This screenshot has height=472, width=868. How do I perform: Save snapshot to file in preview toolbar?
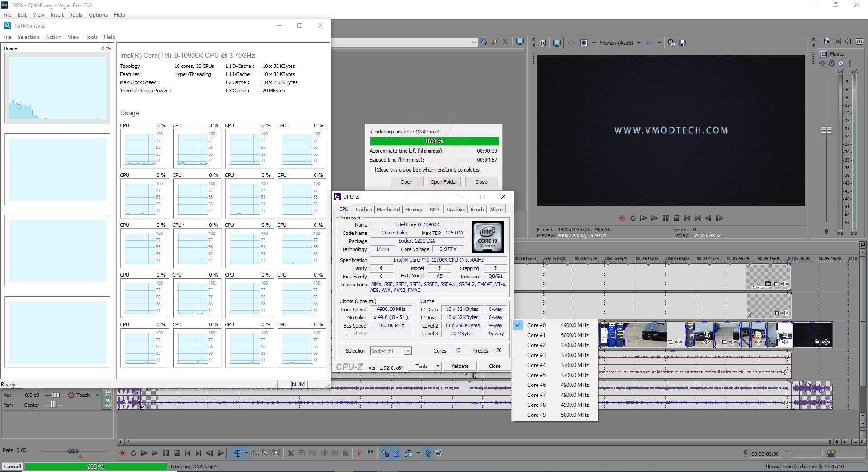point(683,43)
